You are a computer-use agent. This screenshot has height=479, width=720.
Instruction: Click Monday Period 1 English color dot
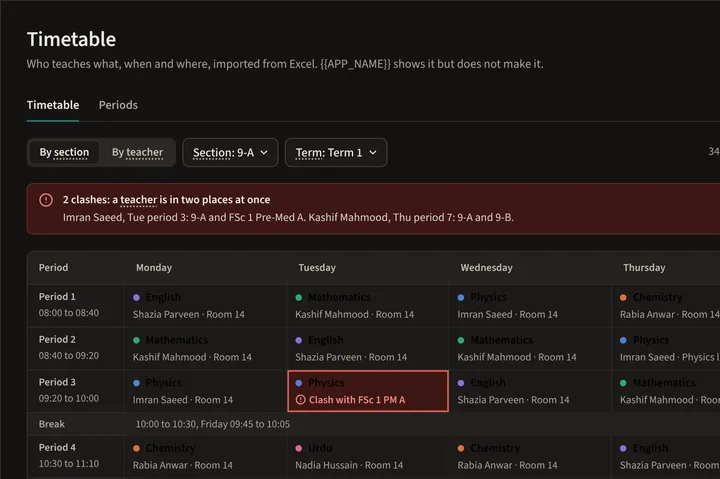pyautogui.click(x=136, y=298)
